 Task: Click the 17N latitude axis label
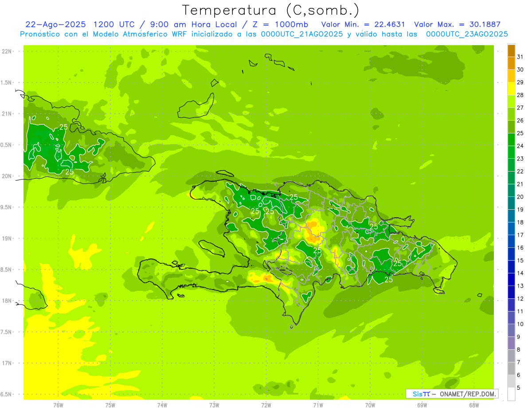tap(7, 363)
